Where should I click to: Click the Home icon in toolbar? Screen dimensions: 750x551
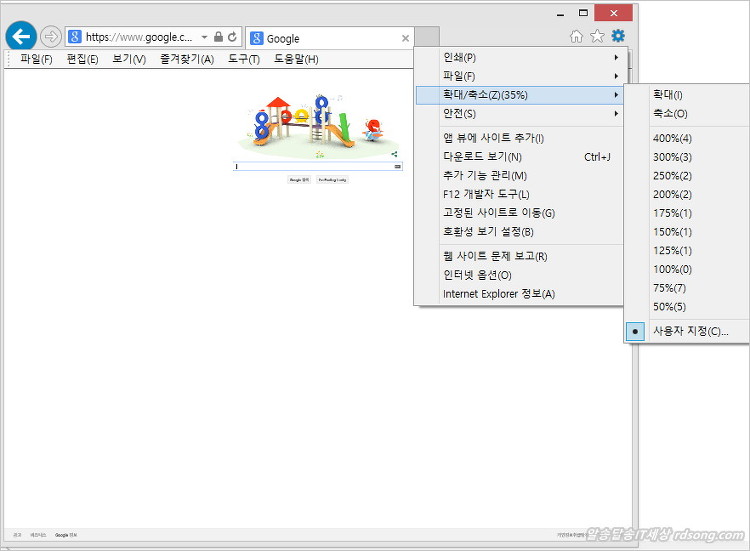pos(576,37)
